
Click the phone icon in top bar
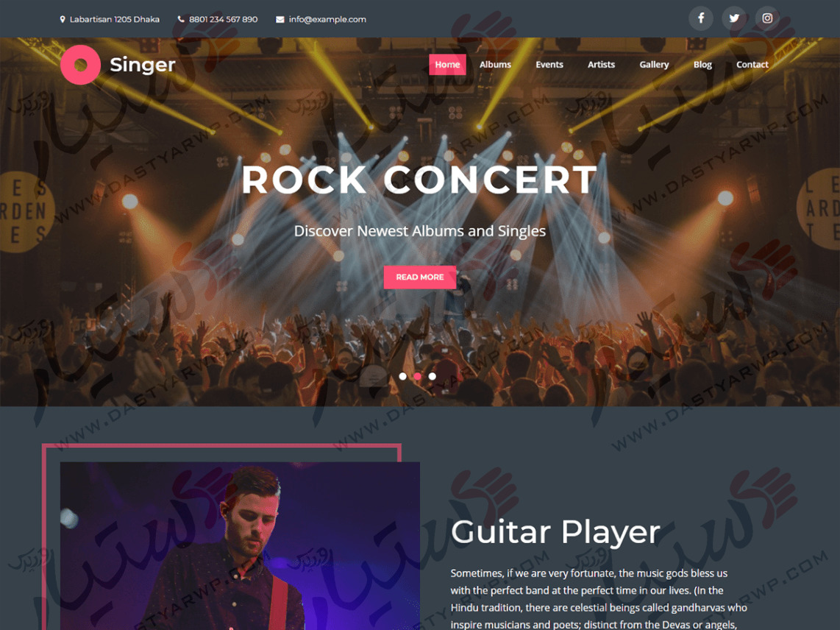pos(181,19)
